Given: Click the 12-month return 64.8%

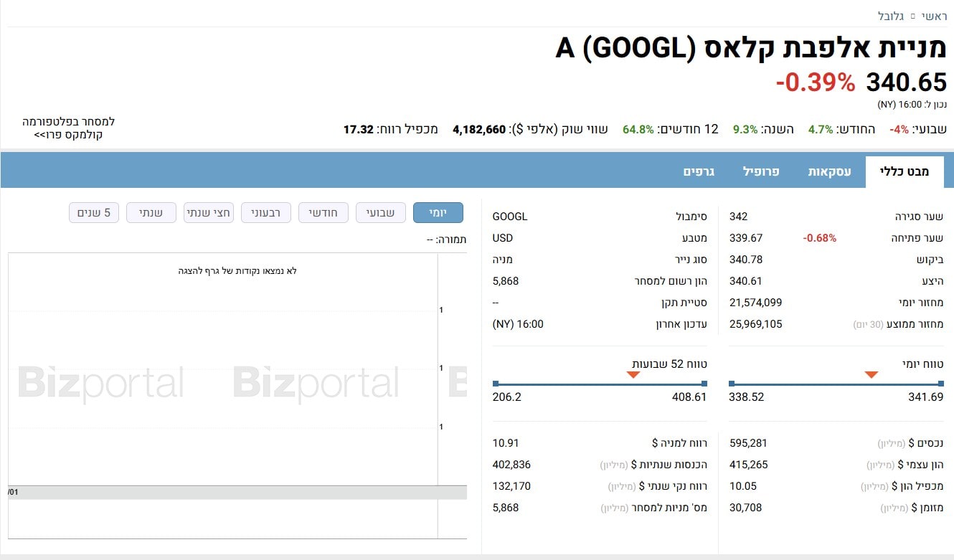Looking at the screenshot, I should (x=638, y=130).
